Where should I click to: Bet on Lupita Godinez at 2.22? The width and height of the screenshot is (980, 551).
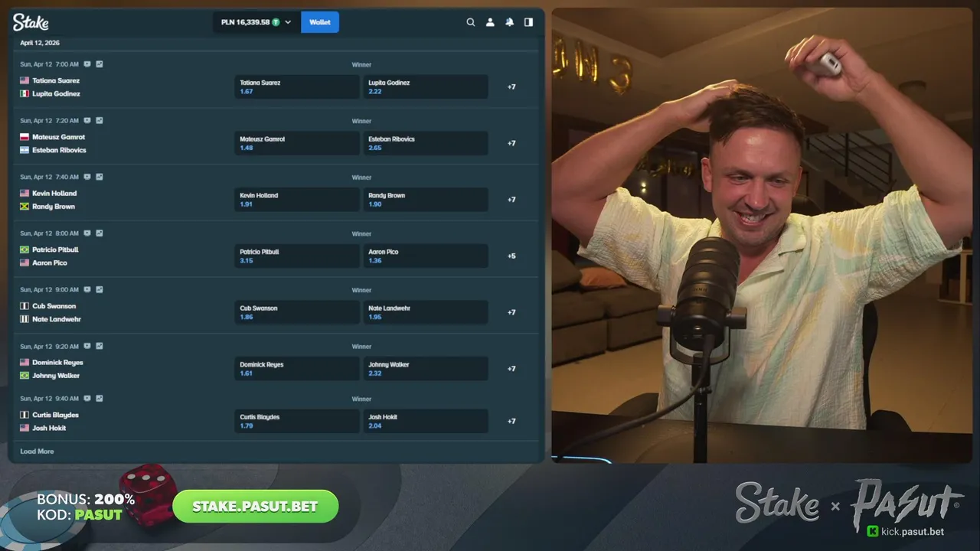click(426, 86)
